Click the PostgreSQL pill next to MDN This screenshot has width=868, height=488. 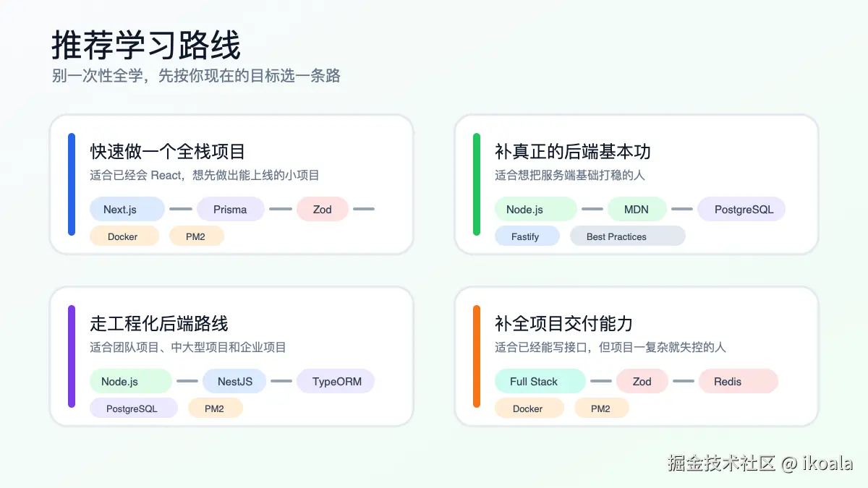click(741, 209)
